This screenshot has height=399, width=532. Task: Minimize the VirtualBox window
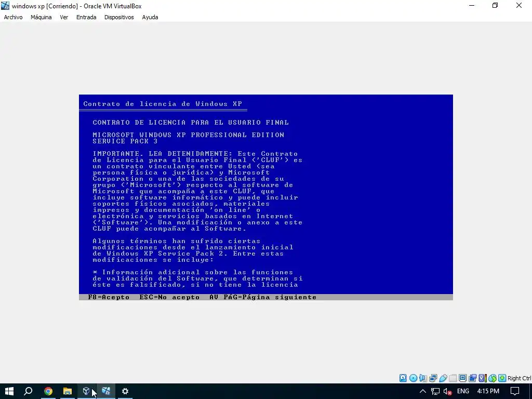point(472,6)
